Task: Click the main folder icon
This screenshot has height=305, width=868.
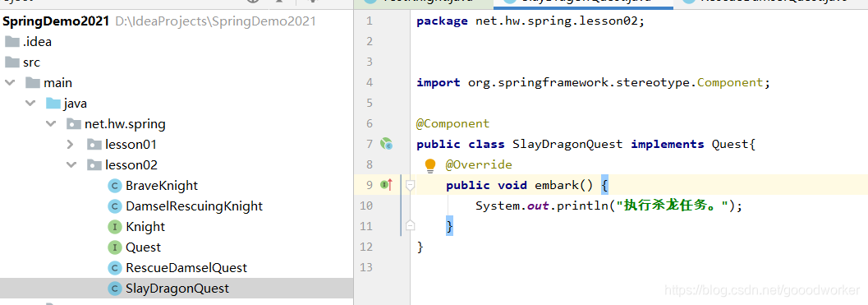Action: pos(32,83)
